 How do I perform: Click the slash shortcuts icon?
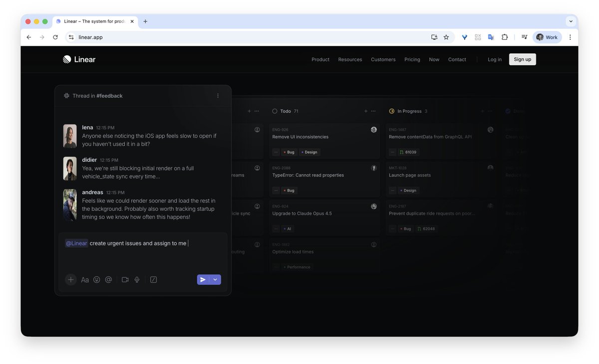click(153, 280)
